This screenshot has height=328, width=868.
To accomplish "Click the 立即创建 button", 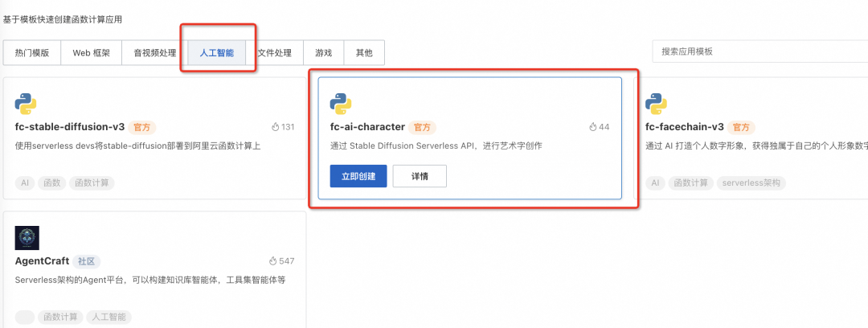I will [x=358, y=176].
